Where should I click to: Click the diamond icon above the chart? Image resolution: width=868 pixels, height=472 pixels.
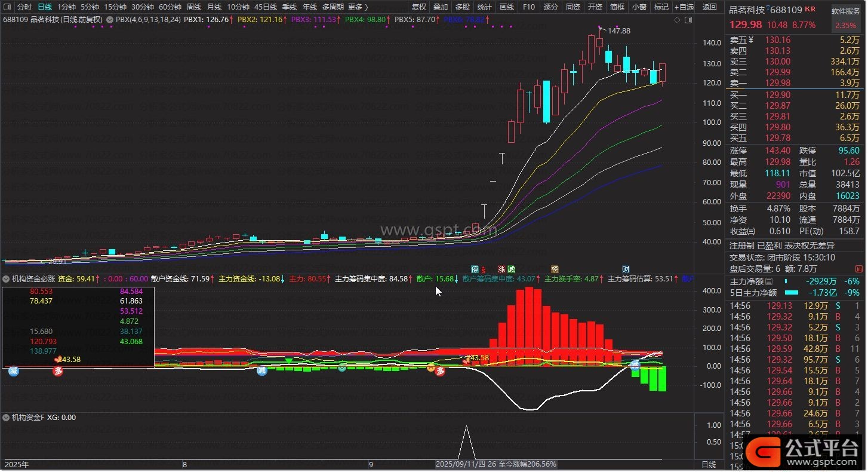click(x=677, y=20)
